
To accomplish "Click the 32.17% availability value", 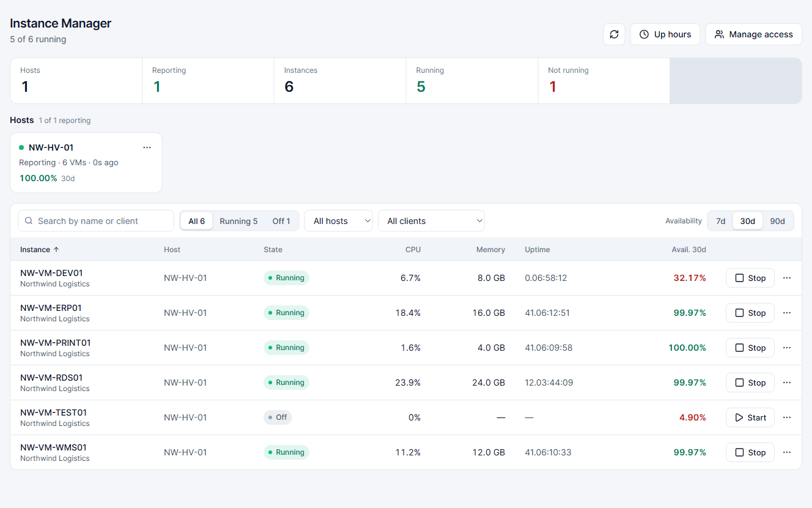I will 690,278.
